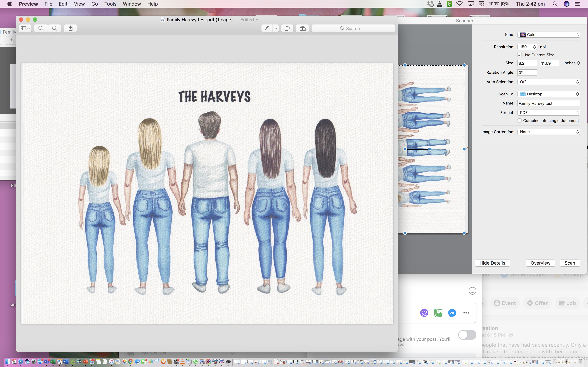
Task: Click the Zoom Out magnifier icon
Action: [x=41, y=28]
